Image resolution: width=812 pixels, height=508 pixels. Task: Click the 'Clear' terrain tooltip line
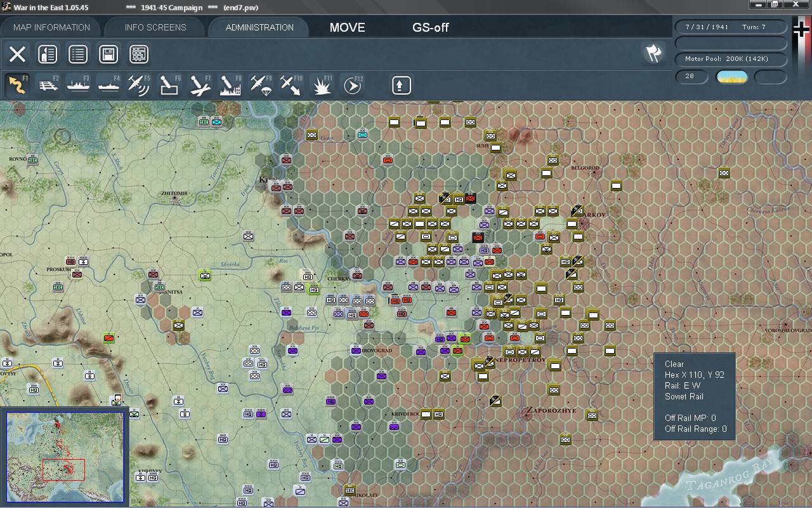pos(674,364)
